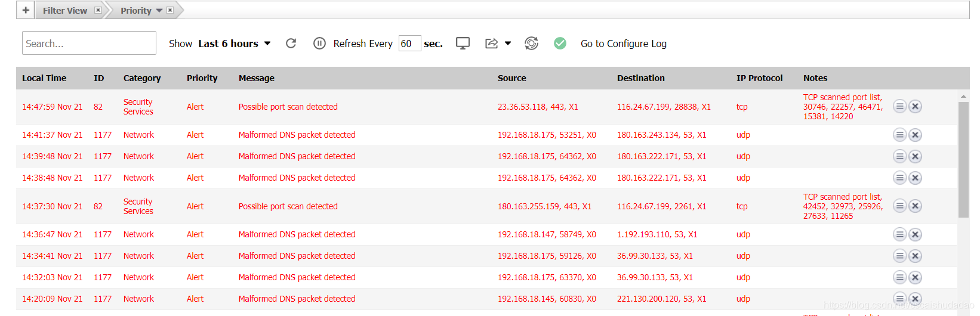Open details for 14:47:59 port scan event

[x=899, y=106]
